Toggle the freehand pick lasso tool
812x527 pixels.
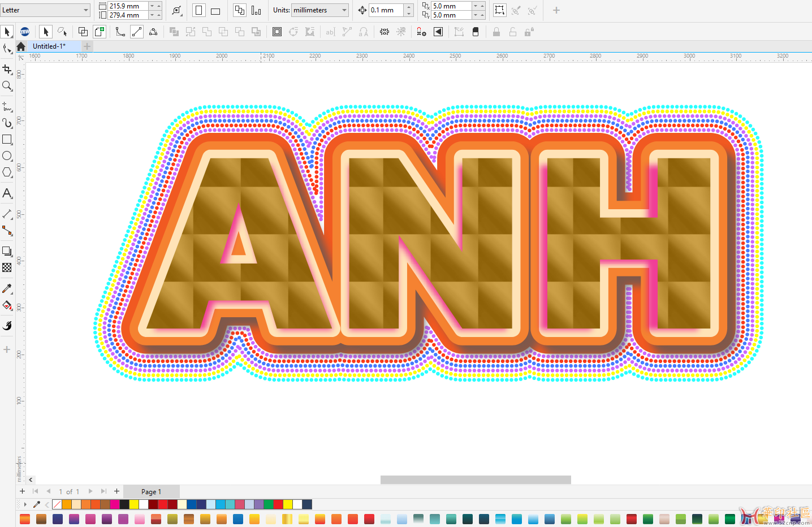[62, 32]
